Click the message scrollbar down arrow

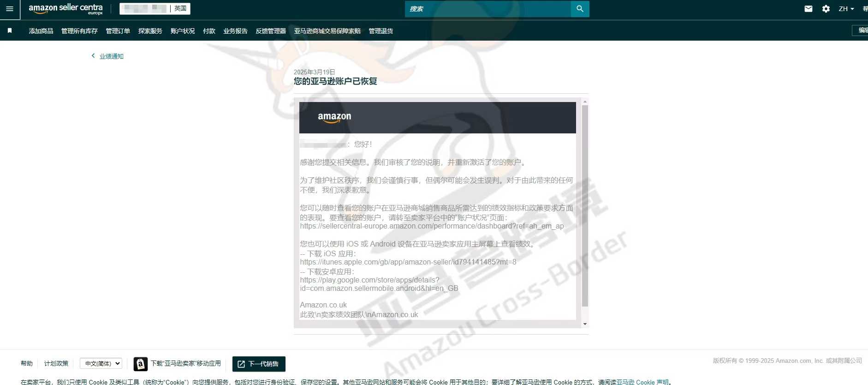(x=585, y=324)
